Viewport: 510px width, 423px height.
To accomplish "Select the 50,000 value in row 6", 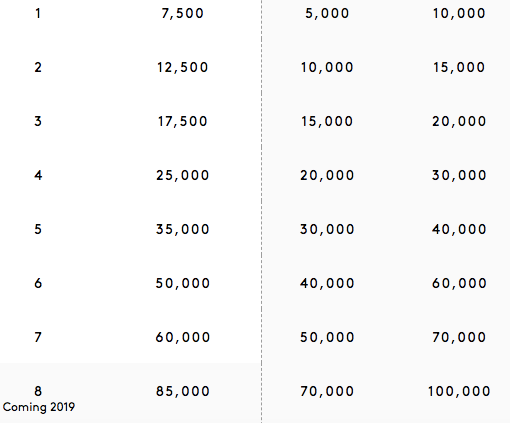I will [x=182, y=284].
